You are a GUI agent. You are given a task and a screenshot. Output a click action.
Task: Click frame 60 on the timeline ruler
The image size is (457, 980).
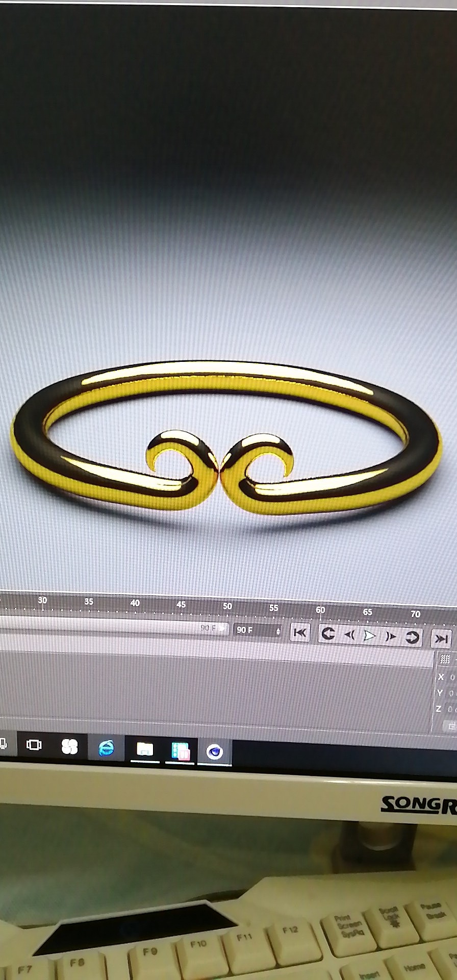320,610
